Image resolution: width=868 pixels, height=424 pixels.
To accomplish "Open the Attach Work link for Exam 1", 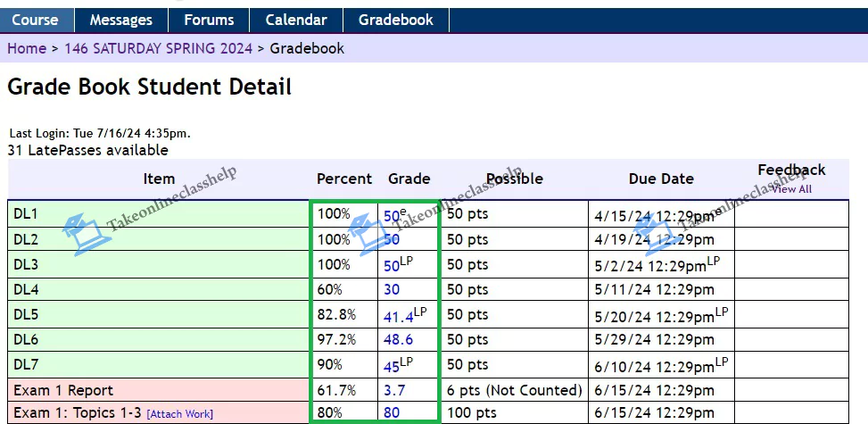I will coord(180,414).
